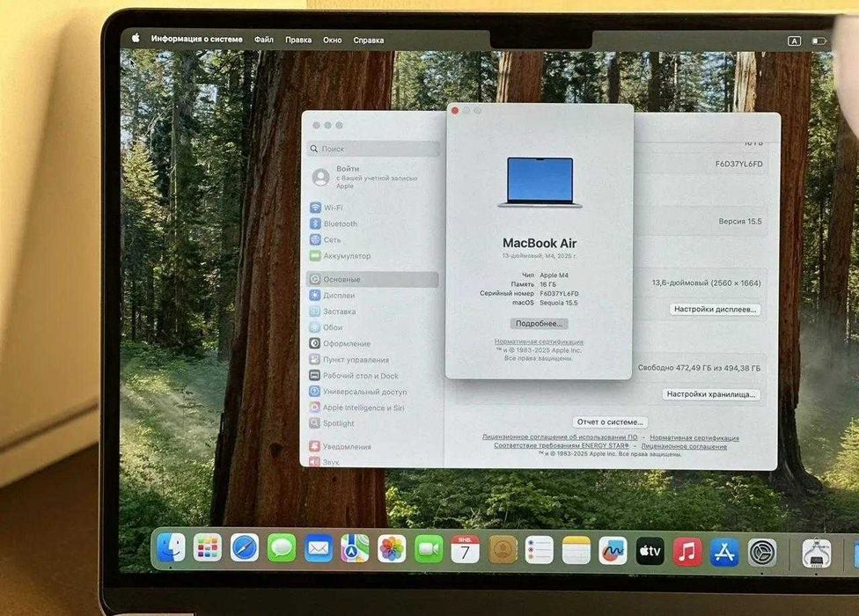The height and width of the screenshot is (616, 859).
Task: Select Сеть in Settings sidebar
Action: coord(372,240)
